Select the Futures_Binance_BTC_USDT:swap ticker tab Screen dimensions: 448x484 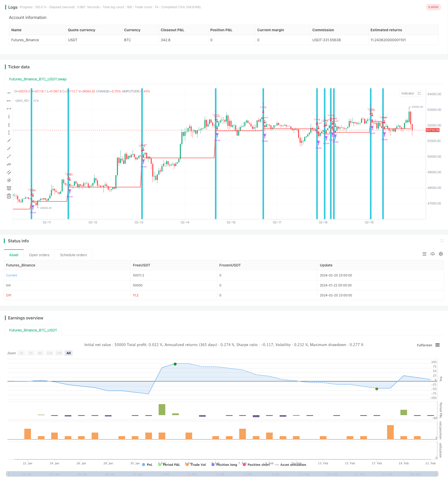click(x=38, y=79)
